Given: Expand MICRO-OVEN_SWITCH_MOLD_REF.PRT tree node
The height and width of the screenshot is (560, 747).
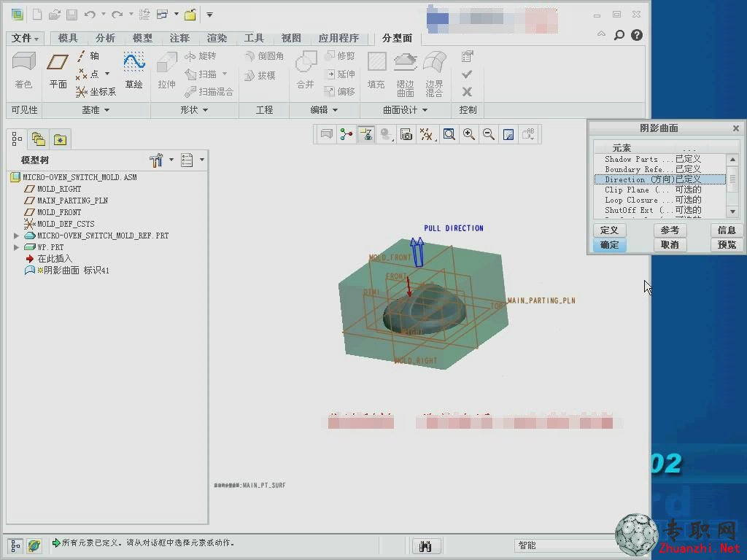Looking at the screenshot, I should 17,236.
